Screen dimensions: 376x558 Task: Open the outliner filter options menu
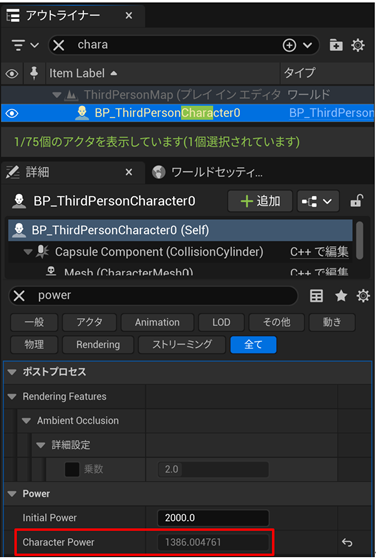[x=24, y=45]
